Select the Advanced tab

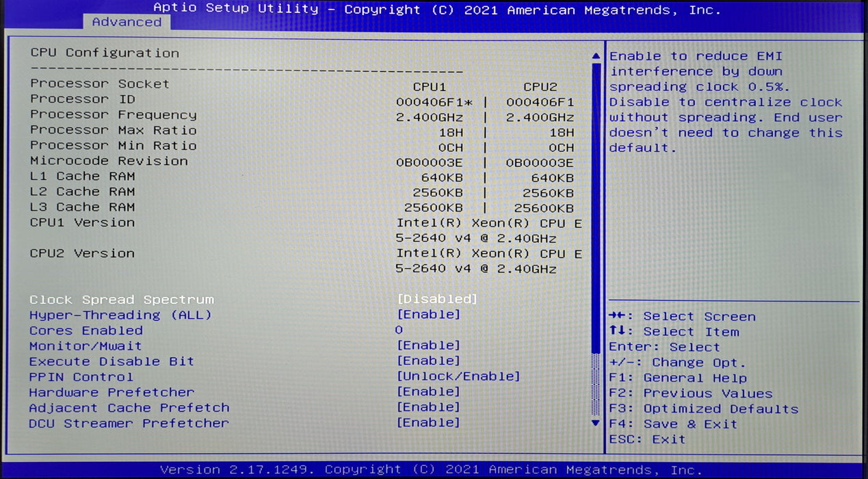click(127, 22)
